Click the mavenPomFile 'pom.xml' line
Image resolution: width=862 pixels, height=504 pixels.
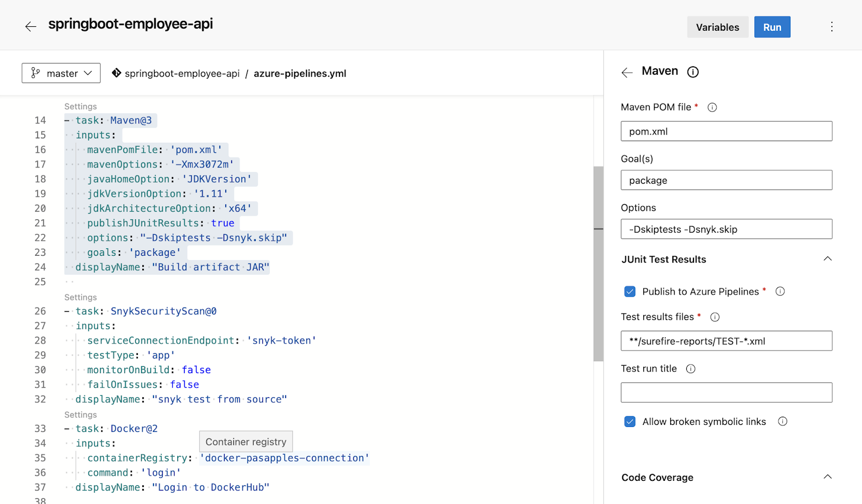(155, 150)
